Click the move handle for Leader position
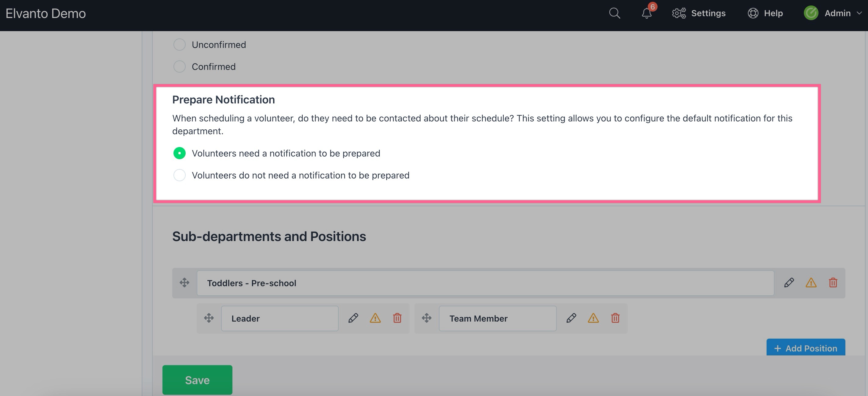This screenshot has width=868, height=396. coord(209,318)
